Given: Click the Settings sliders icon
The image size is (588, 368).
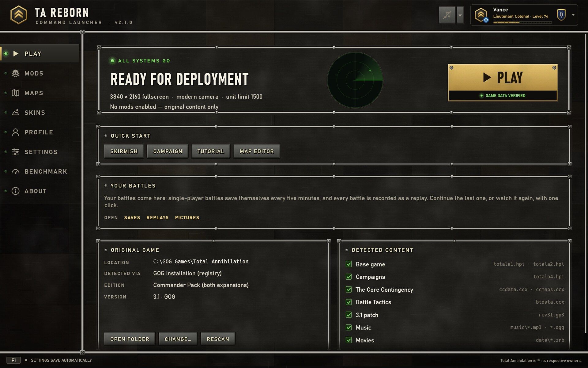Looking at the screenshot, I should coord(16,152).
